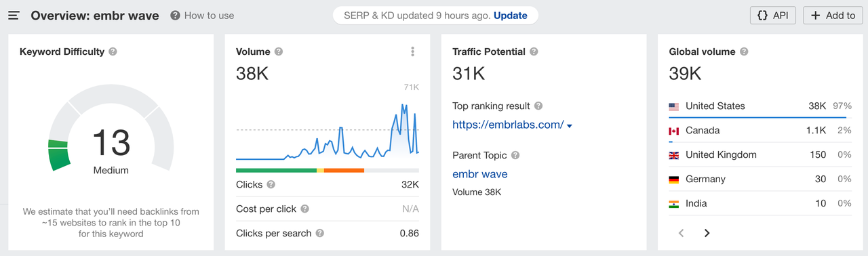The width and height of the screenshot is (868, 256).
Task: Click the Canada 1.1K volume figure
Action: [x=816, y=131]
